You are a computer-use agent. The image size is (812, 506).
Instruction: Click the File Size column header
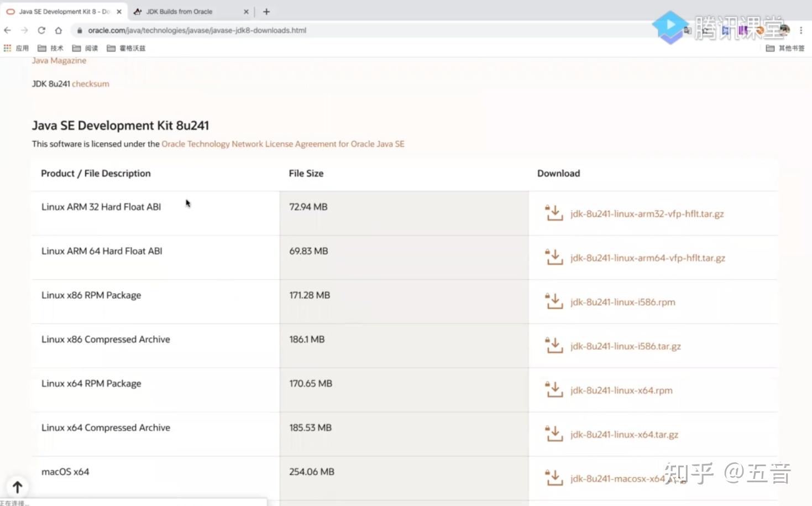click(306, 174)
